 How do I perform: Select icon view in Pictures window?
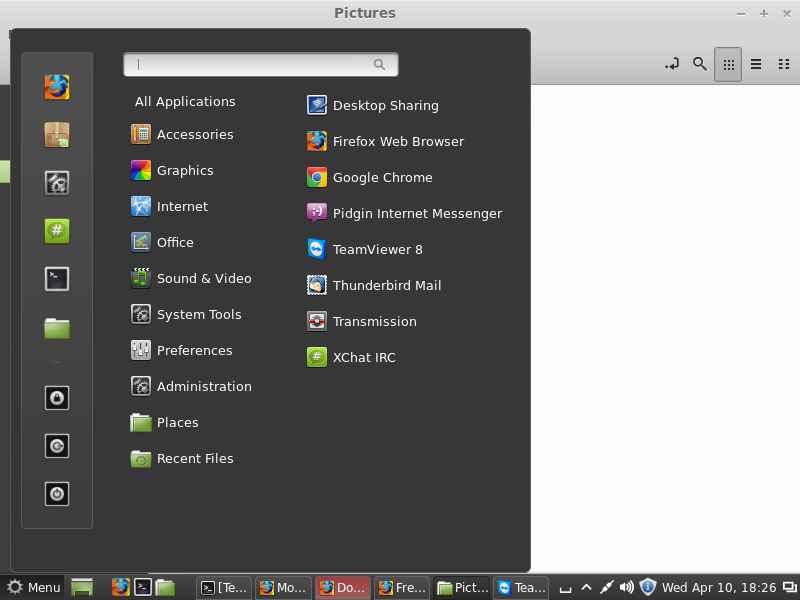pyautogui.click(x=728, y=64)
